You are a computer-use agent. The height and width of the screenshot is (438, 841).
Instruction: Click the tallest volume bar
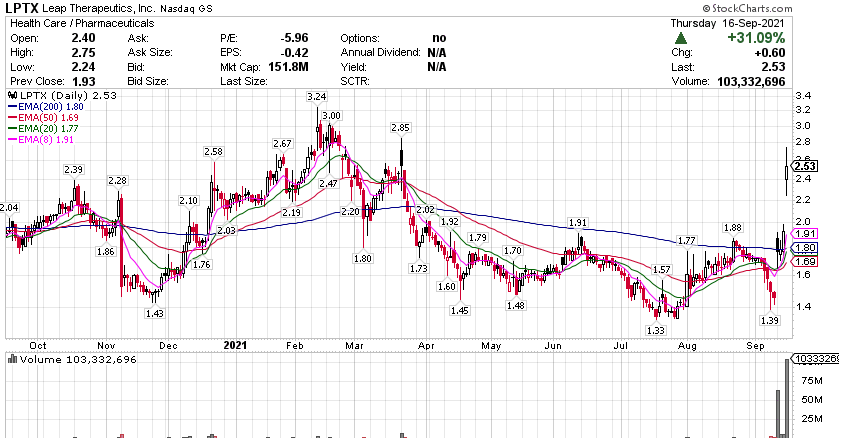tap(787, 398)
